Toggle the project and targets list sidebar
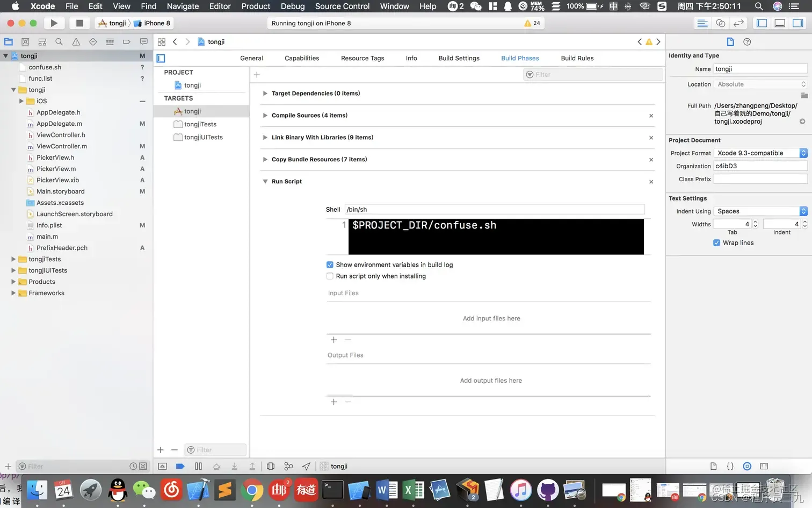The image size is (812, 508). [x=161, y=59]
